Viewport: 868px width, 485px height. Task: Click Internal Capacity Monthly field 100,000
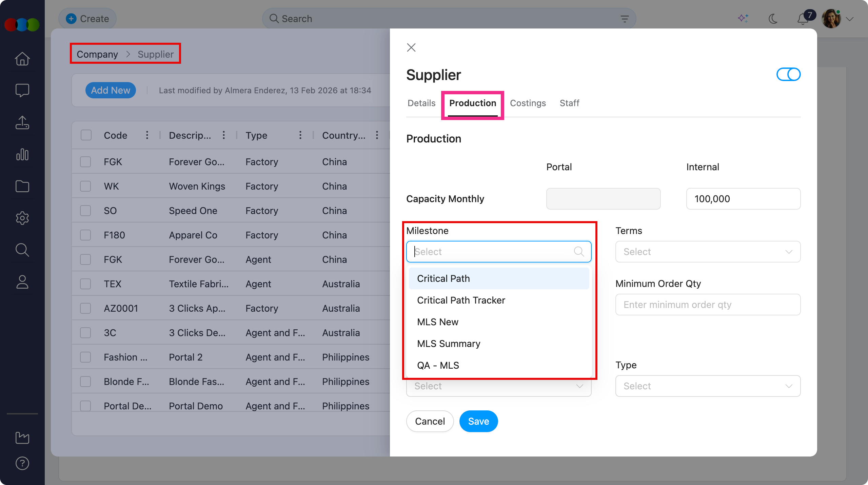(x=743, y=199)
